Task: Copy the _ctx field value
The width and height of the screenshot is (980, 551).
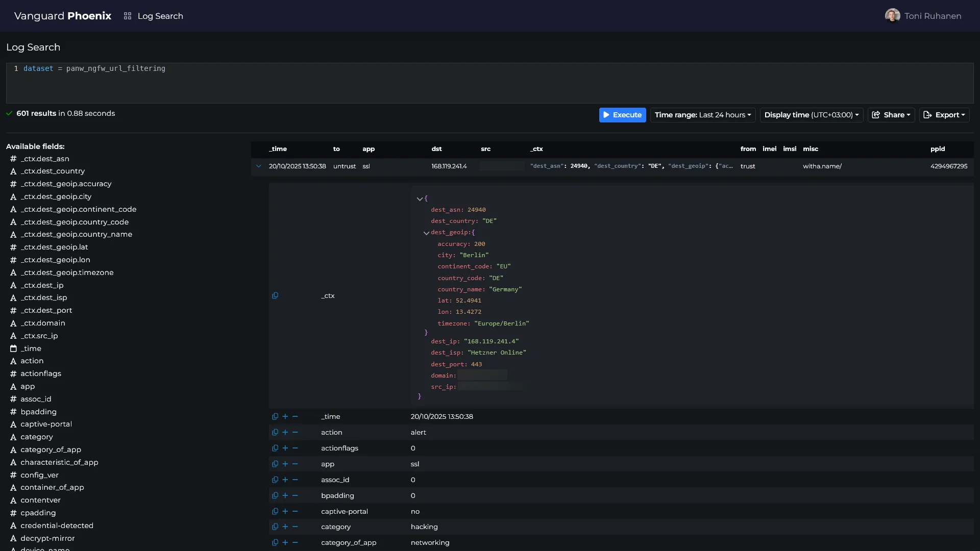Action: (276, 295)
